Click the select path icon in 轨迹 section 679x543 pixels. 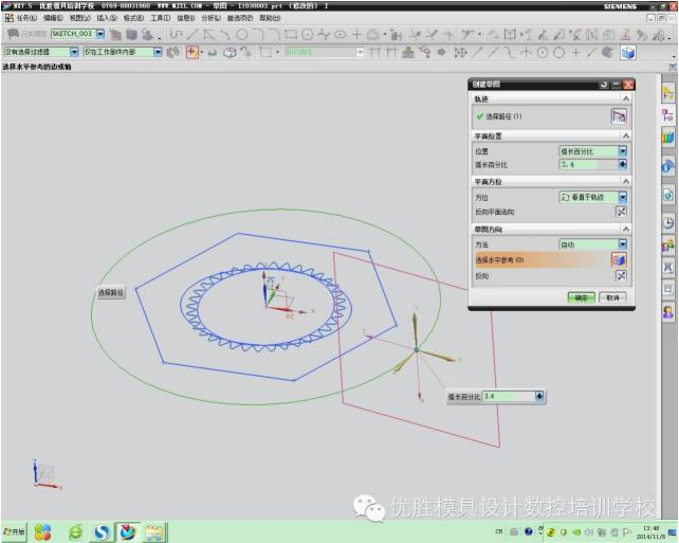(x=620, y=117)
